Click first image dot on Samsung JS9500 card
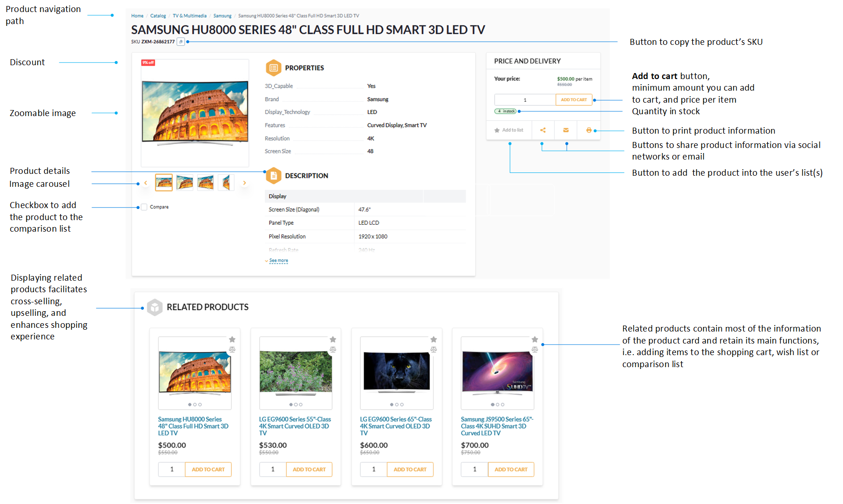Viewport: 843px width, 504px height. (x=492, y=405)
